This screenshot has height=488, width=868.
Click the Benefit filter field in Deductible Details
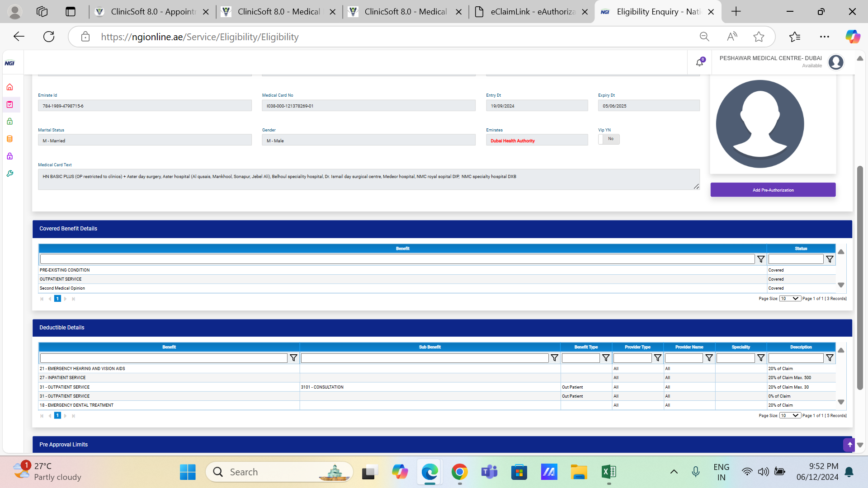(x=164, y=358)
